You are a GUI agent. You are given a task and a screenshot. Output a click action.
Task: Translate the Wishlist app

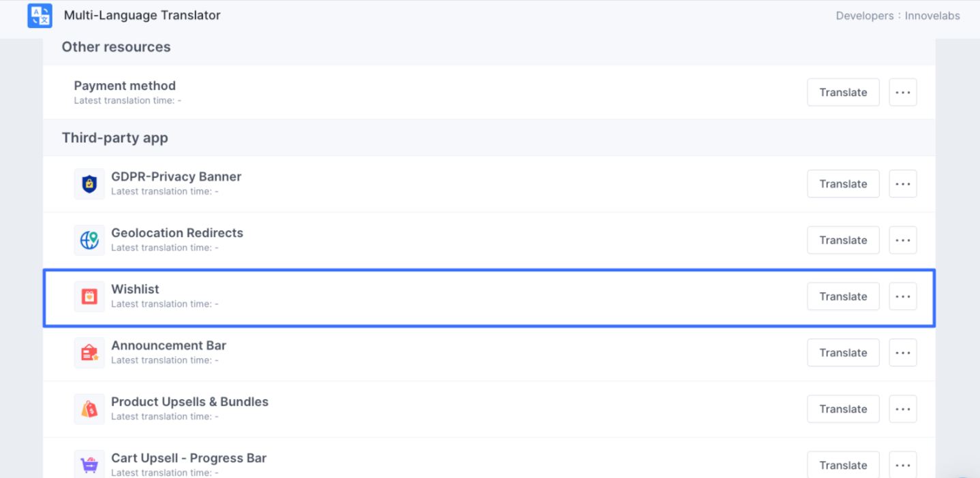pos(843,296)
